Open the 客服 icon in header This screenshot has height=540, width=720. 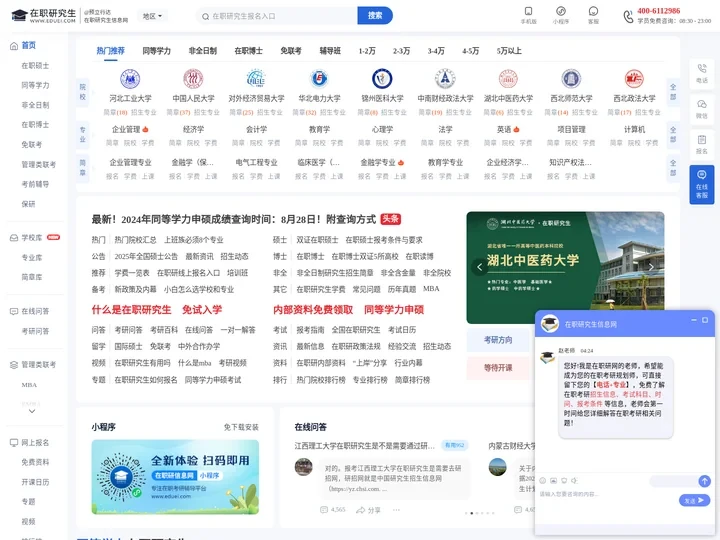click(x=593, y=11)
